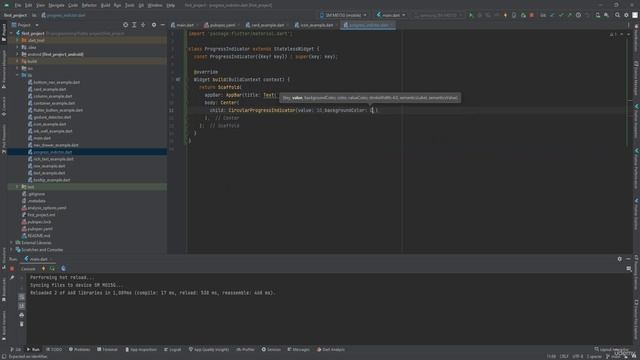Image resolution: width=640 pixels, height=360 pixels.
Task: Click Git push arrow icon in toolbar
Action: pos(570,15)
